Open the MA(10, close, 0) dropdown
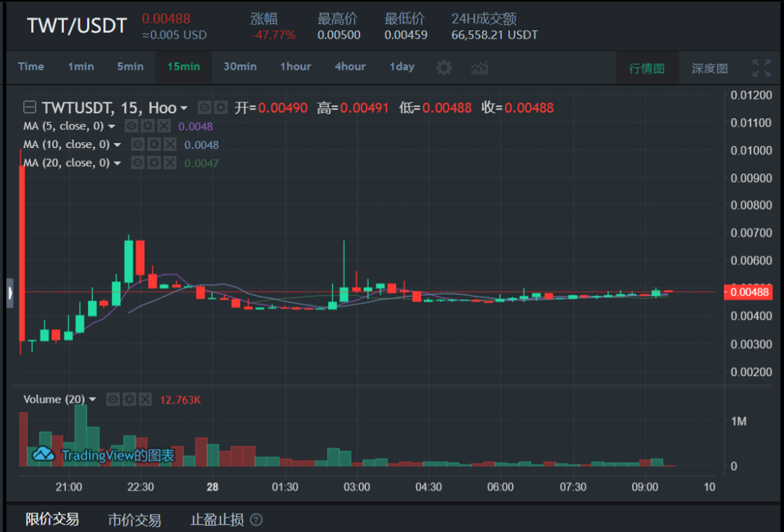Viewport: 784px width, 532px height. coord(118,144)
